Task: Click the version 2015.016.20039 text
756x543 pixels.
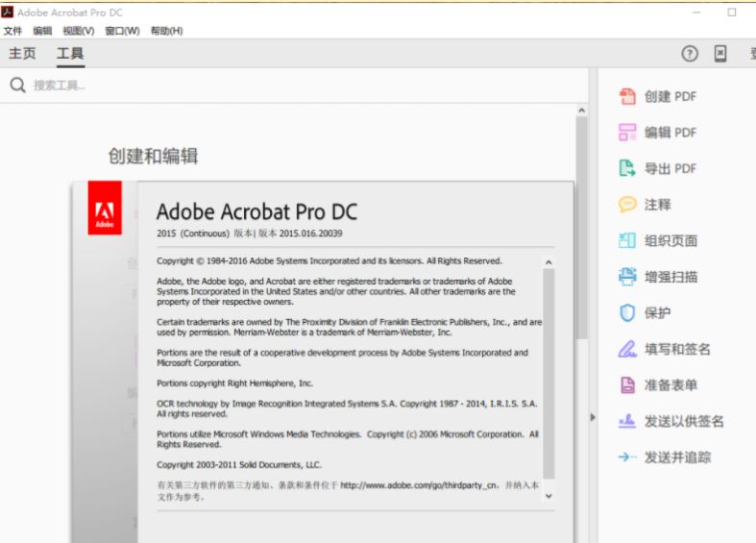Action: 310,234
